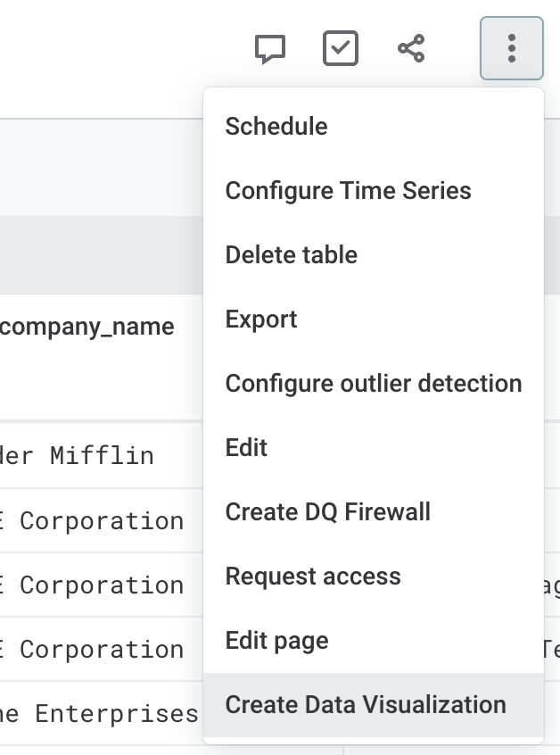Pick Export from the dropdown menu

pyautogui.click(x=261, y=319)
